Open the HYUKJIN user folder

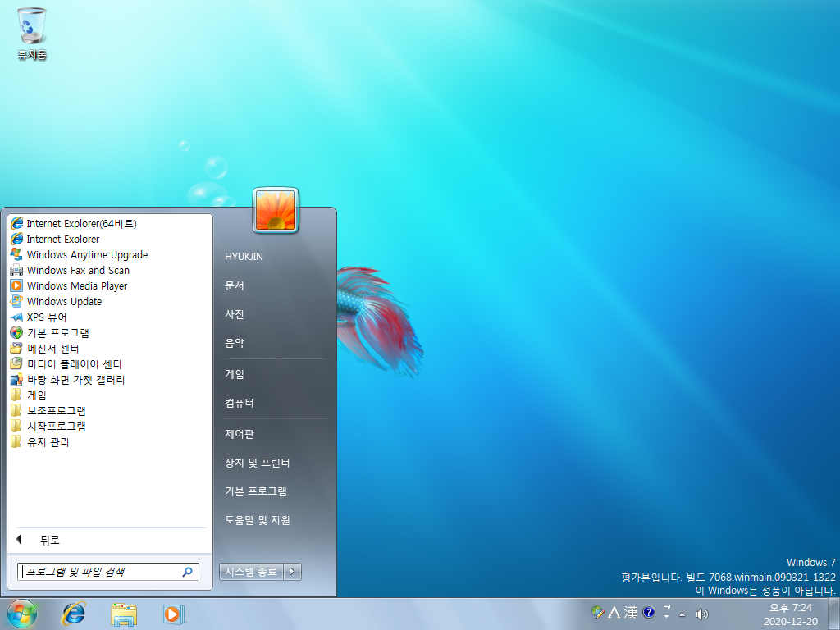coord(244,257)
